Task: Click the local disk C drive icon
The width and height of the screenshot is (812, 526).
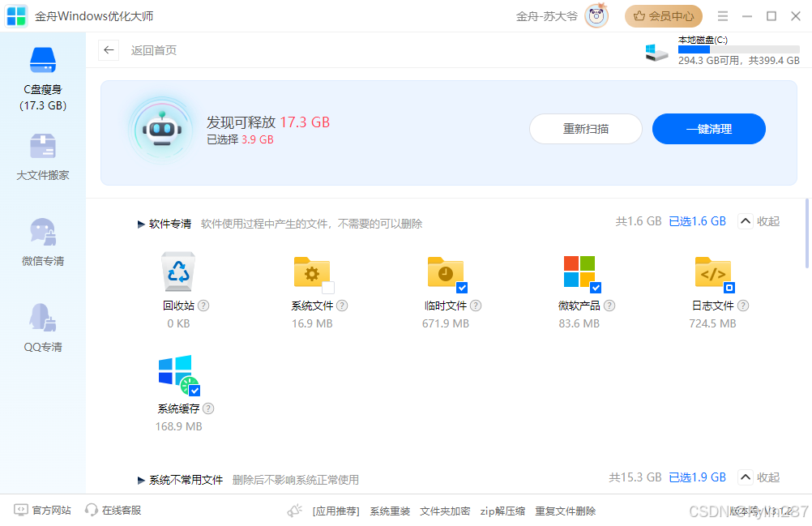Action: (656, 53)
